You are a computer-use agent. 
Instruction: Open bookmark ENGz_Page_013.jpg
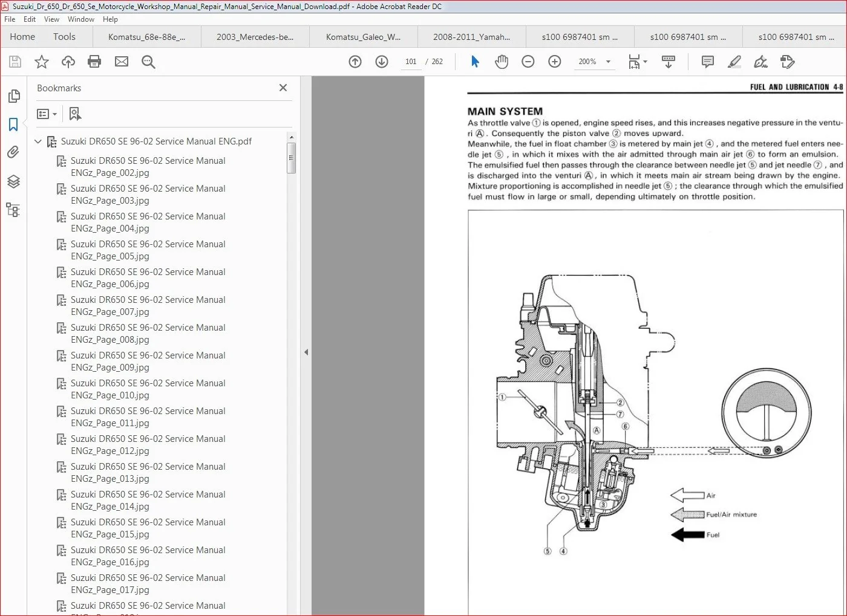[x=148, y=473]
